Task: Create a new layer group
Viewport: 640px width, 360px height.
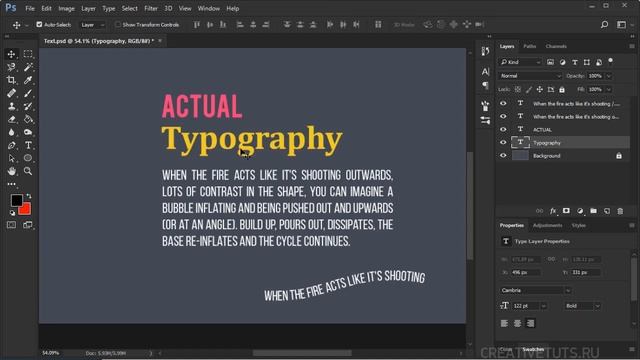Action: (593, 211)
